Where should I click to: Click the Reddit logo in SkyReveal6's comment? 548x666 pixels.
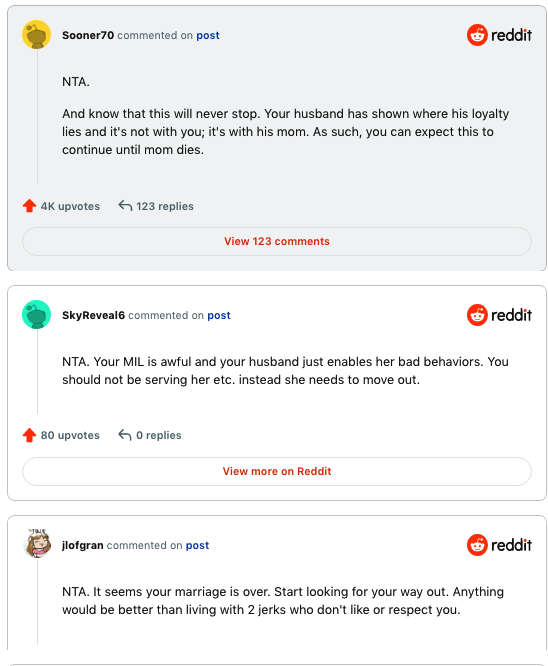(x=499, y=315)
